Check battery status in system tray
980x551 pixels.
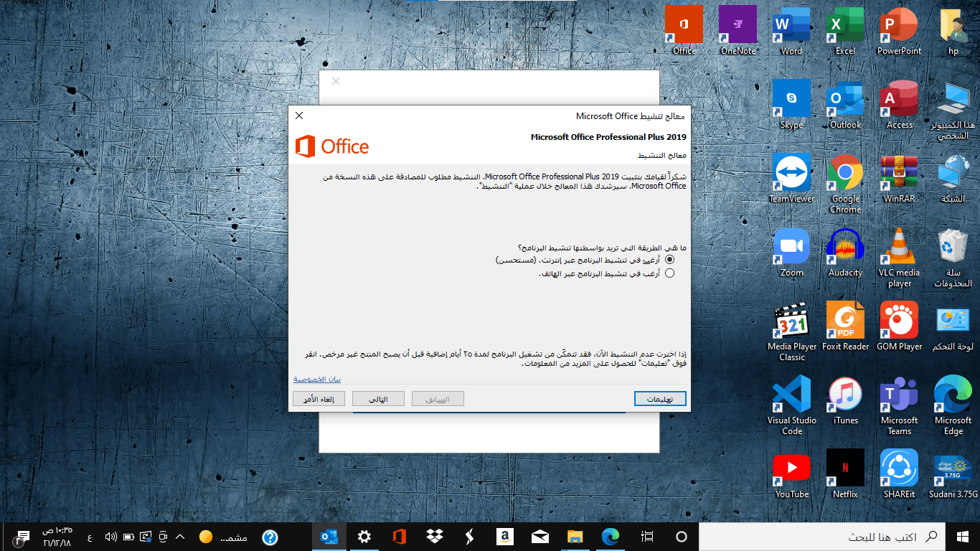tap(128, 536)
